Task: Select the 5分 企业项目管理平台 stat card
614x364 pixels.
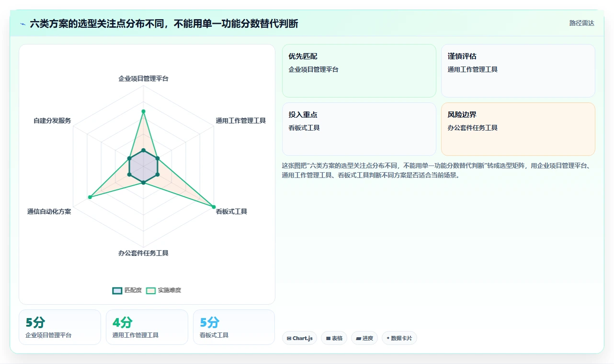Action: point(60,327)
